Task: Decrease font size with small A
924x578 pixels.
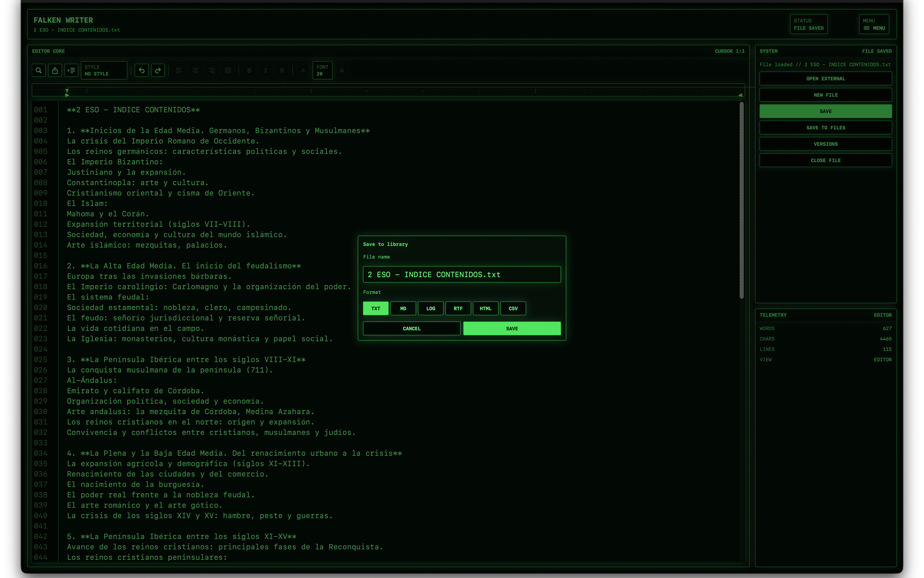Action: 303,70
